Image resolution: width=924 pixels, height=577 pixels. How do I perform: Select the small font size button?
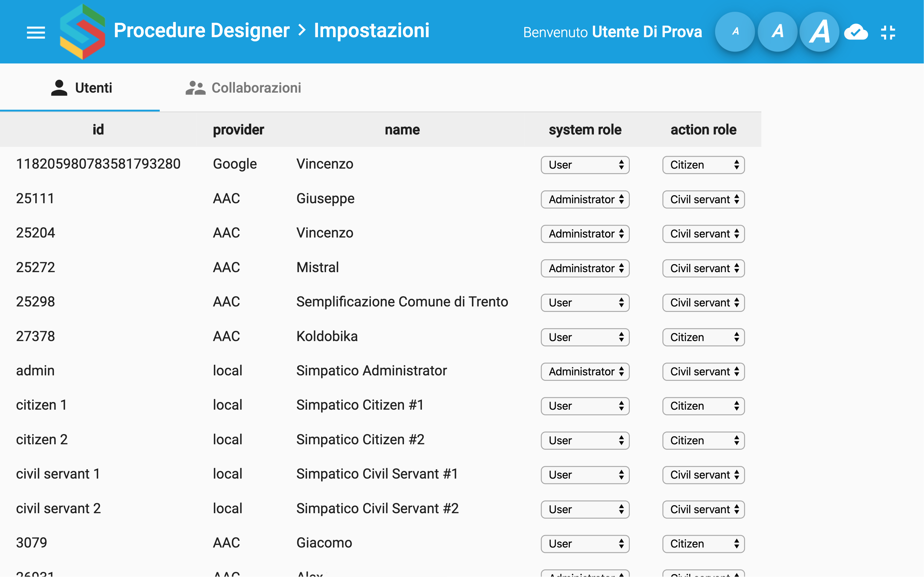735,32
